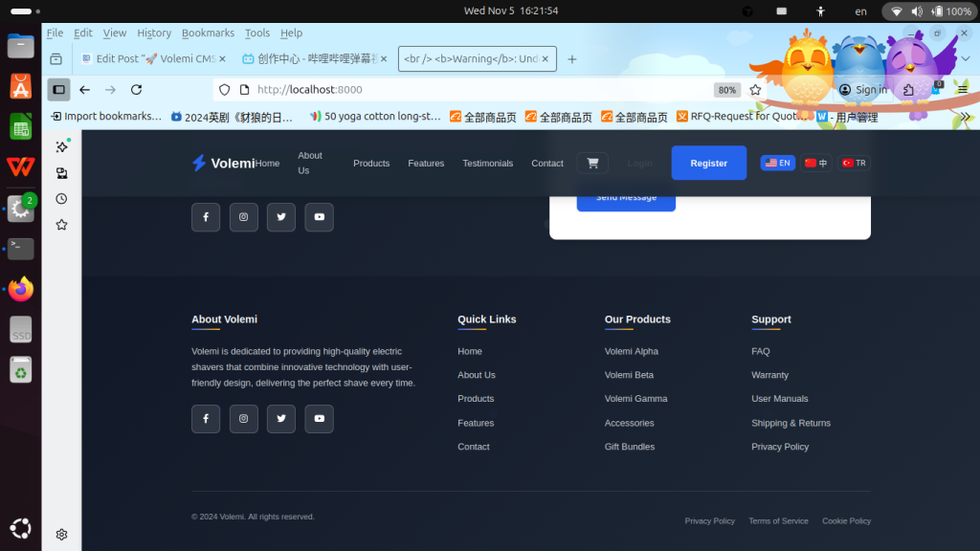Reload the current localhost page
This screenshot has width=980, height=551.
point(136,90)
